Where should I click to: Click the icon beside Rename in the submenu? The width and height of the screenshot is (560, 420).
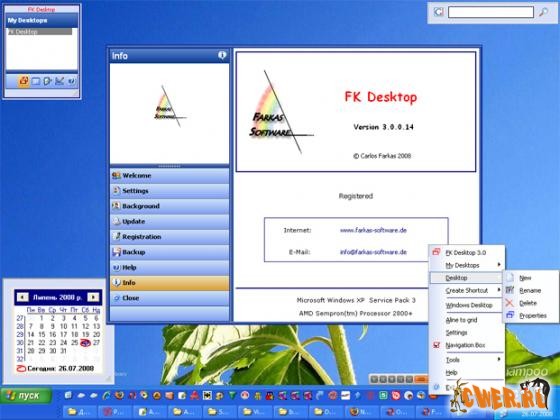(x=510, y=290)
